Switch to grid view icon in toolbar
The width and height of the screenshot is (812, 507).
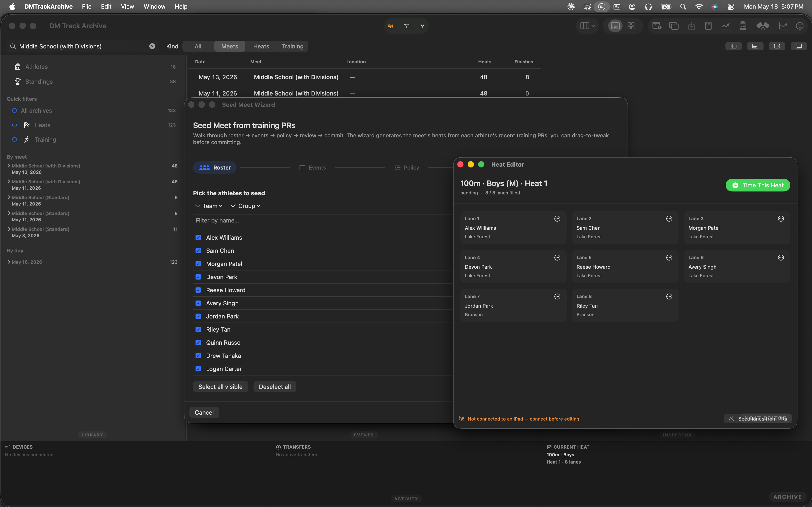click(x=631, y=26)
